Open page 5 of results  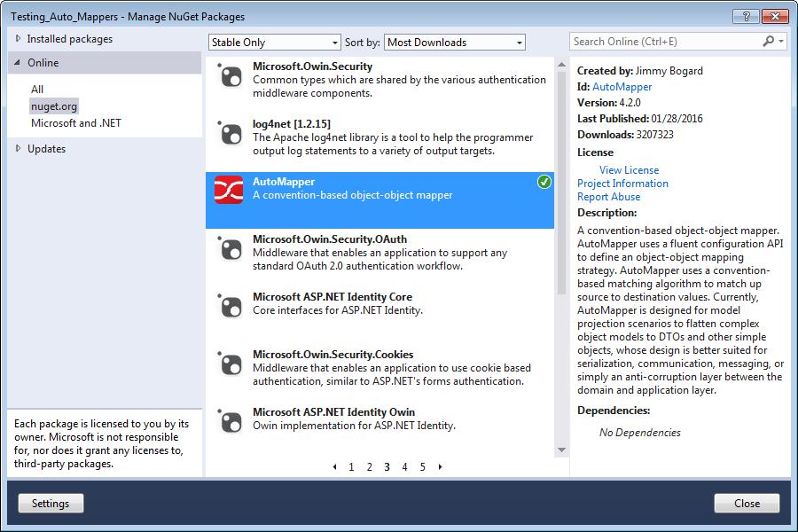(x=422, y=467)
